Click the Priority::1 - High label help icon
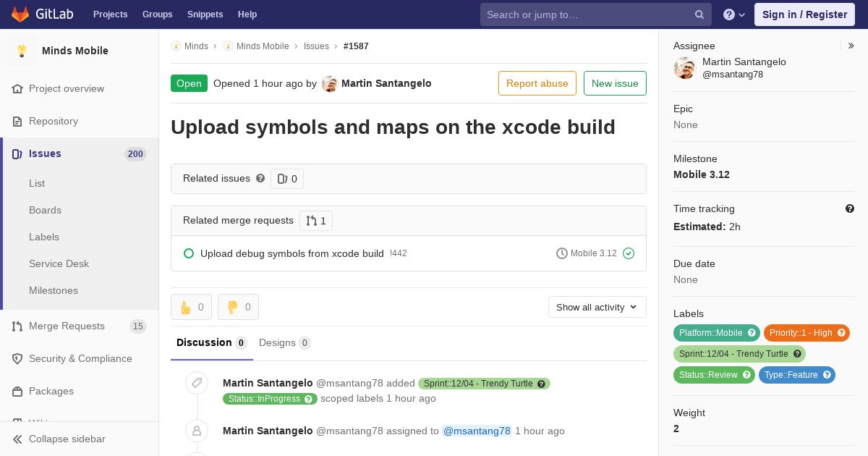The width and height of the screenshot is (868, 456). point(841,333)
